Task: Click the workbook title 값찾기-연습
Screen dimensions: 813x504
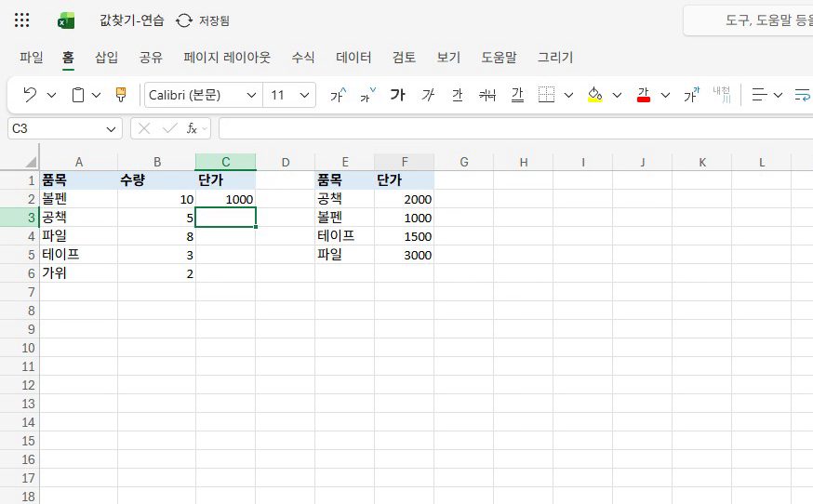Action: pyautogui.click(x=132, y=20)
